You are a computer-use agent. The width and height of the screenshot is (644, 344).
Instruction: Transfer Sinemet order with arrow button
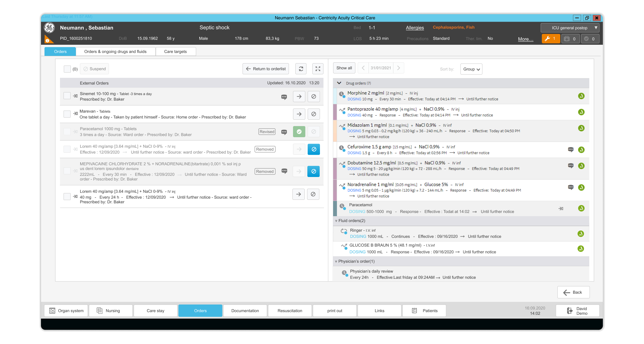pos(299,97)
